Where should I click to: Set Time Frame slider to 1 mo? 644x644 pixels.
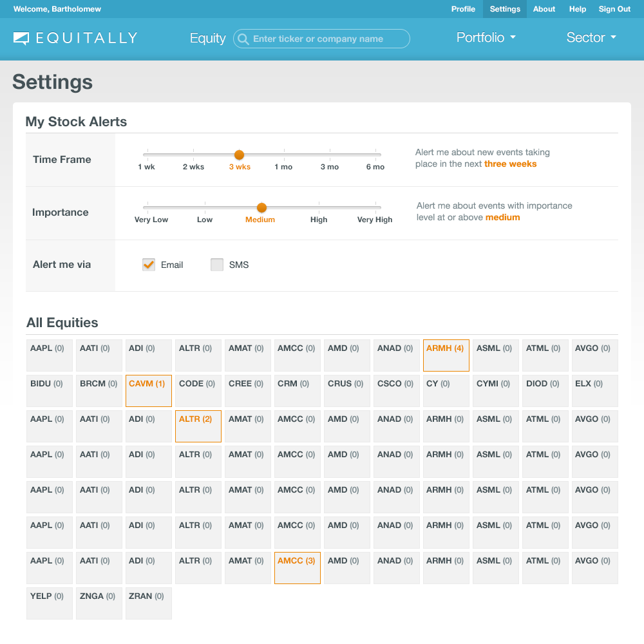pyautogui.click(x=283, y=155)
